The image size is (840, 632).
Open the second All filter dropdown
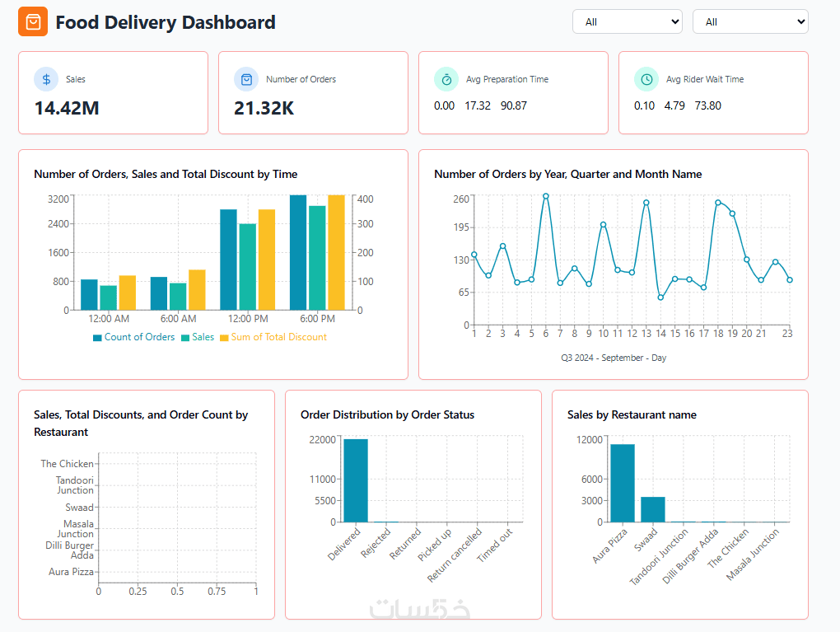click(x=750, y=21)
